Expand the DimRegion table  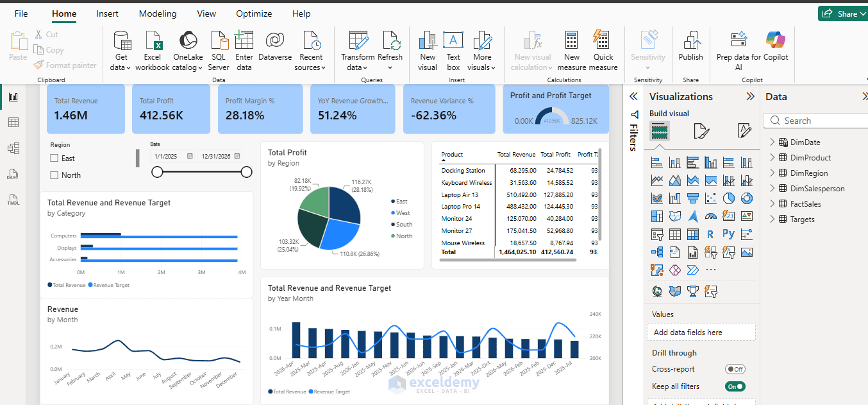[772, 173]
